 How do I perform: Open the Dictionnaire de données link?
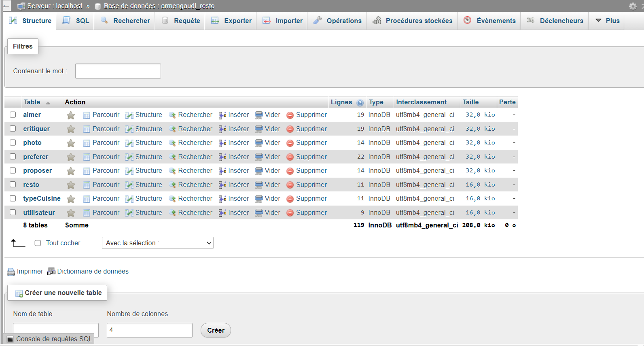click(93, 272)
